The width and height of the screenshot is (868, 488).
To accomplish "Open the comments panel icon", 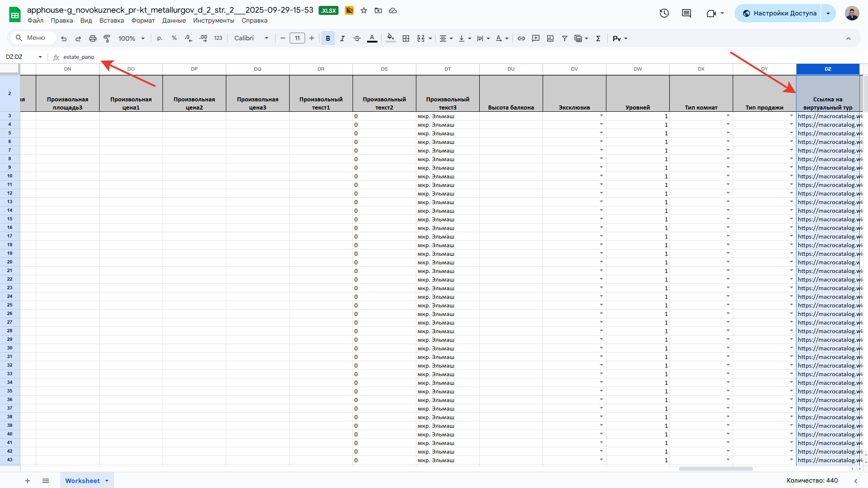I will click(687, 13).
